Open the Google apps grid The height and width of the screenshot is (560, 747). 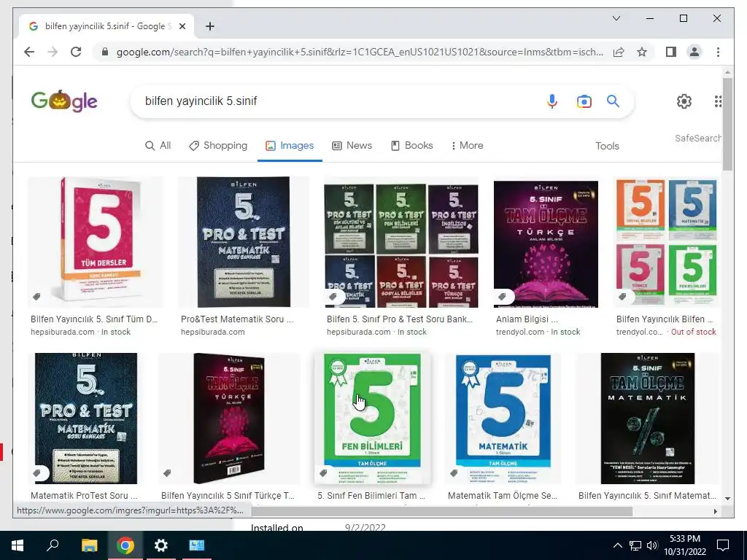(x=718, y=101)
